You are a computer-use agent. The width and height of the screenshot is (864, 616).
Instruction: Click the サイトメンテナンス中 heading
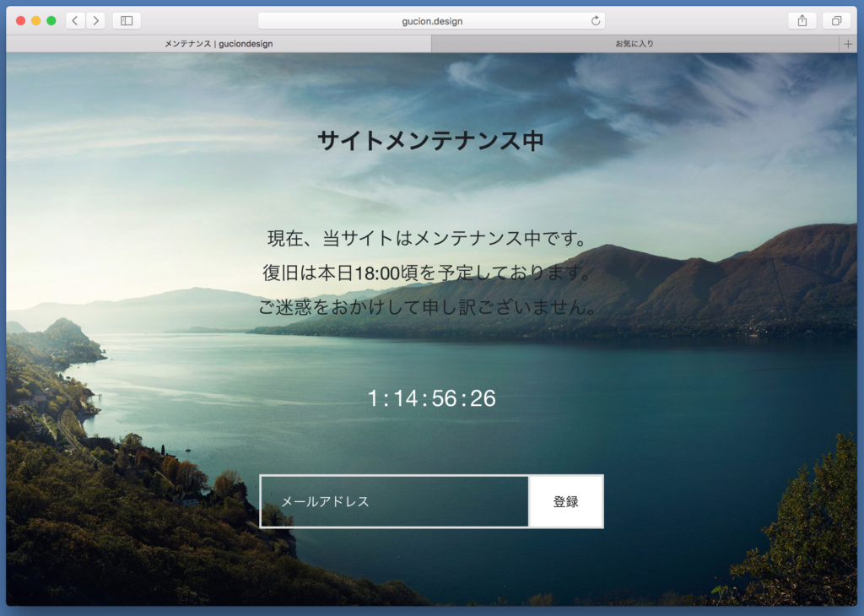tap(430, 141)
